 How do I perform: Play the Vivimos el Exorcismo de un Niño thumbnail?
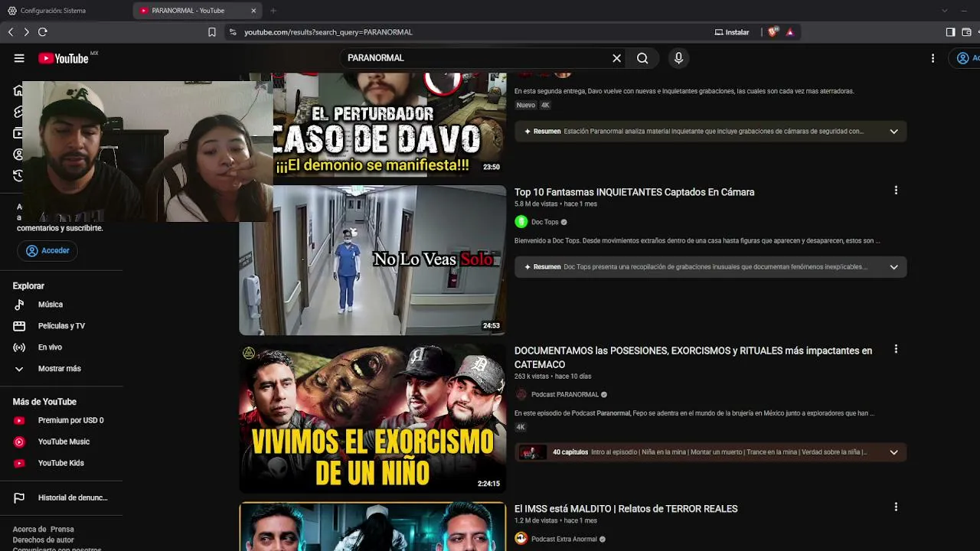pyautogui.click(x=372, y=418)
